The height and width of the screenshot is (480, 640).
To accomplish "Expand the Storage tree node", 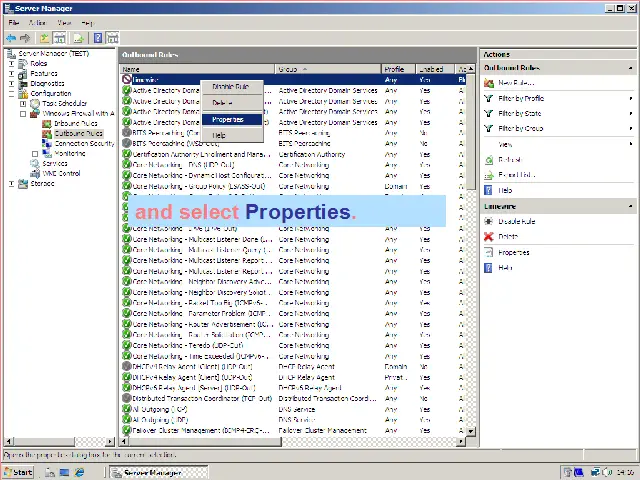I will [11, 184].
